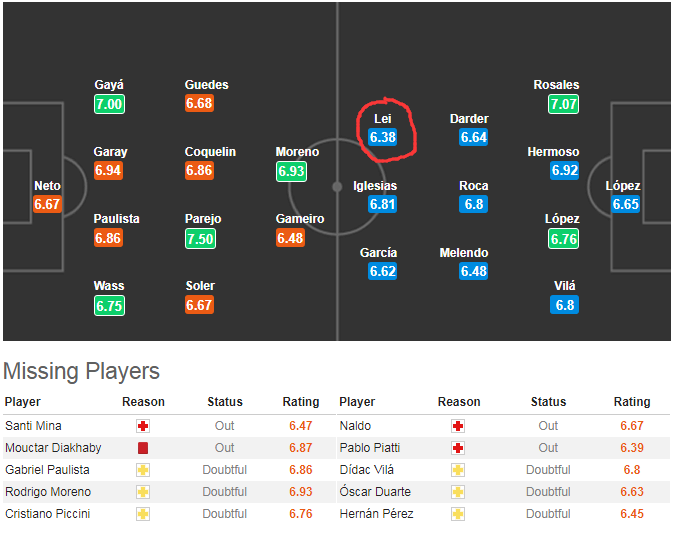Open Santi Mina's player link
The height and width of the screenshot is (533, 673).
pos(32,426)
